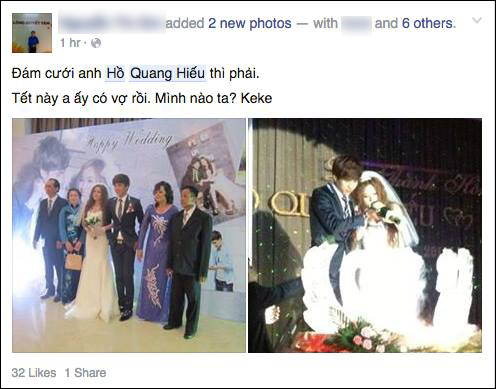Open the 'Hồ' tagged name link
Screen dimensions: 496x389
click(x=115, y=73)
